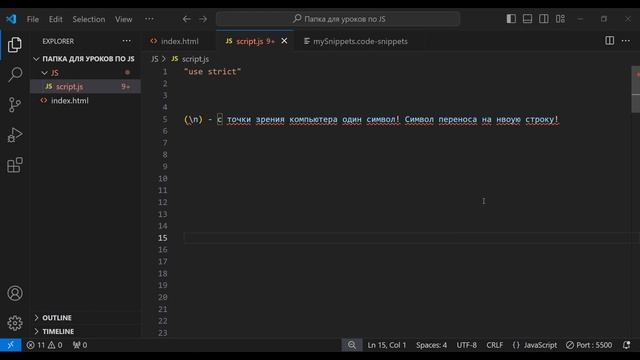This screenshot has width=640, height=360.
Task: Click the Port : 5500 Live Server item
Action: (x=589, y=345)
